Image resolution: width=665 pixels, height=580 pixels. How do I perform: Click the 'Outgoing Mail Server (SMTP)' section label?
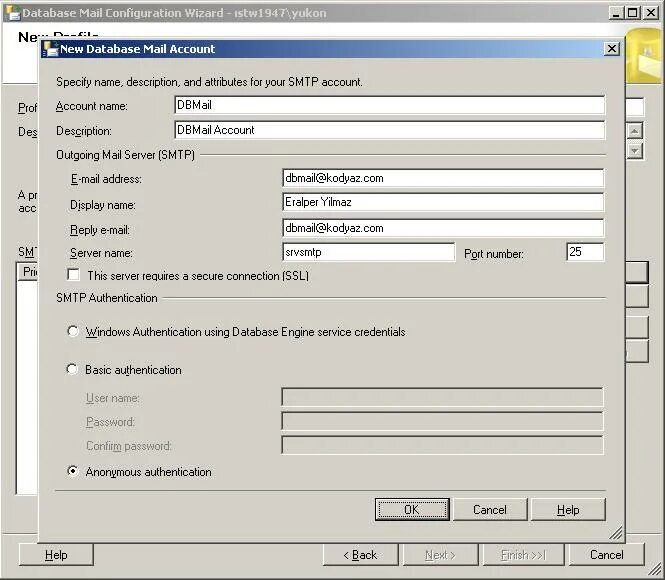pyautogui.click(x=126, y=155)
